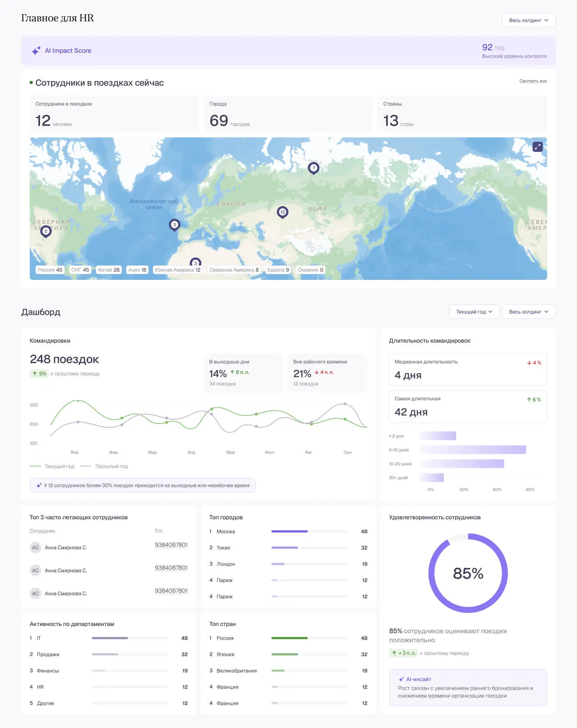Screen dimensions: 577x728
Task: Click the В выходные дни 14% card
Action: point(243,373)
